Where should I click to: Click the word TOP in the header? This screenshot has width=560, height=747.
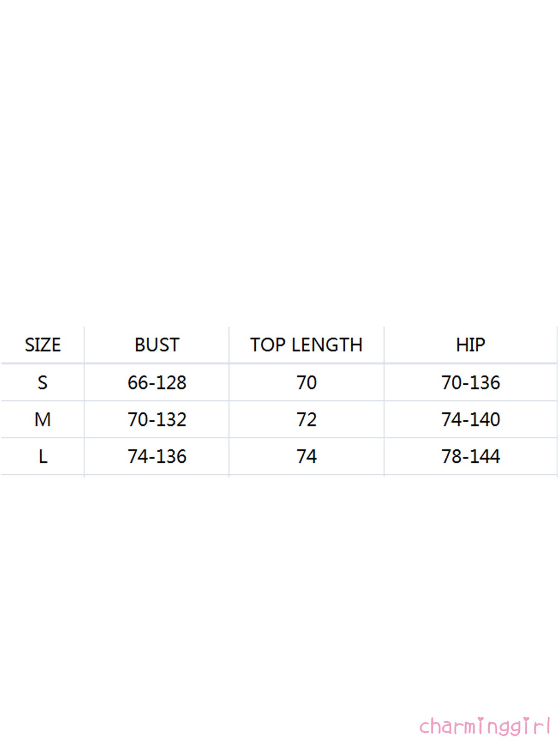[267, 345]
